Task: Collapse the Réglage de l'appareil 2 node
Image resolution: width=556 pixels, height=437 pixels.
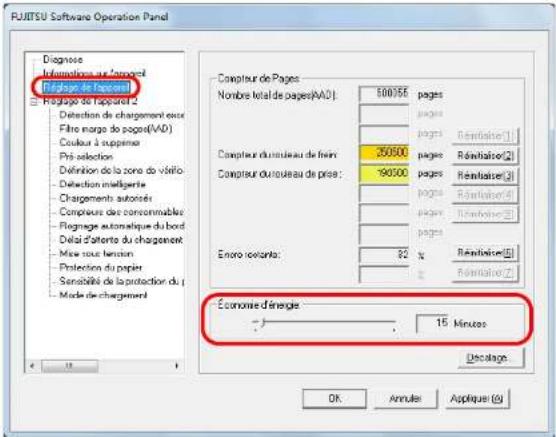Action: point(34,102)
